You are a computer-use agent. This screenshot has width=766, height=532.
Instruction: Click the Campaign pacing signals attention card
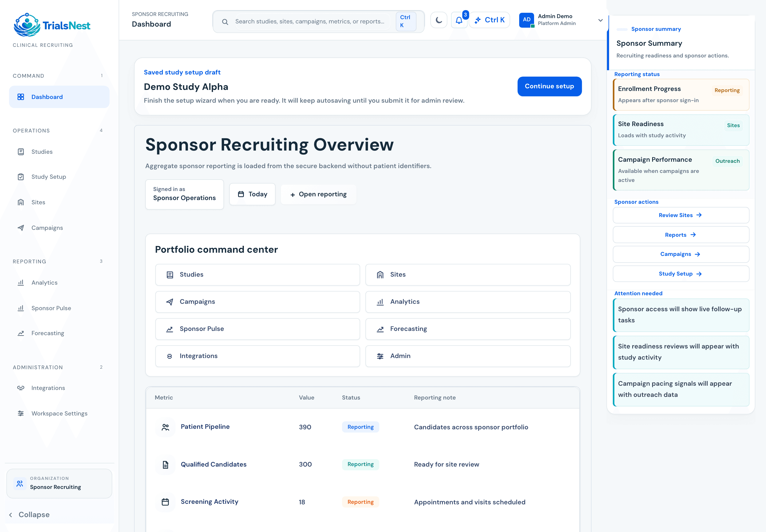[x=681, y=390]
